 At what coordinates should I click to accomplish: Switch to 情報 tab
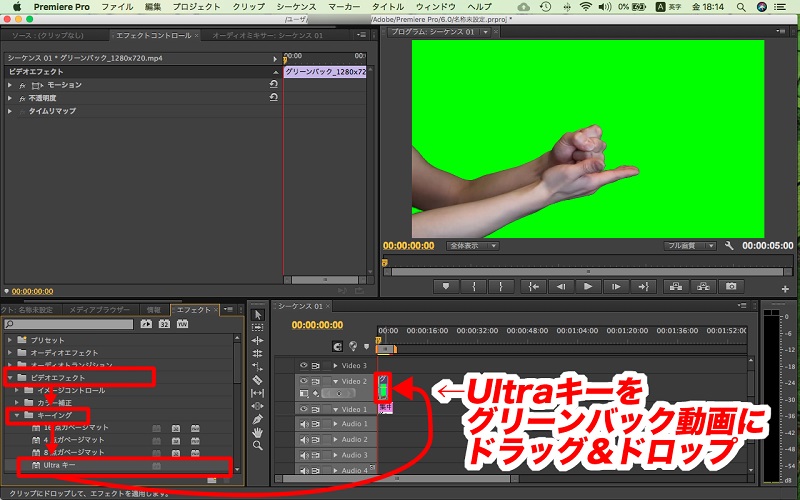pyautogui.click(x=154, y=310)
